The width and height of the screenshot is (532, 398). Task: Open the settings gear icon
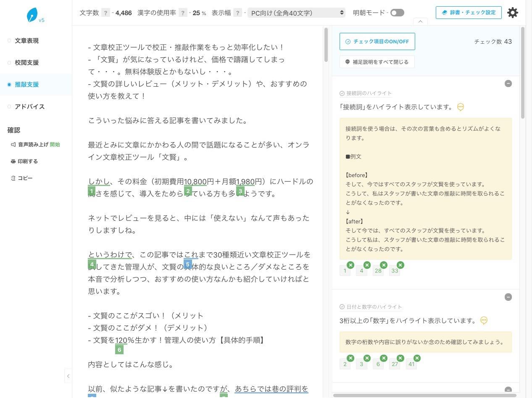click(x=513, y=13)
